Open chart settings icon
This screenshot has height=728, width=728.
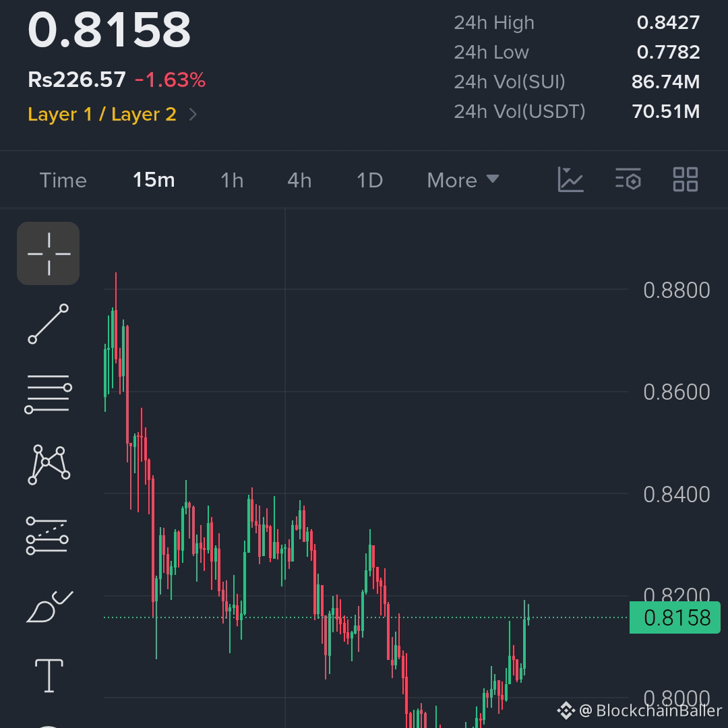point(628,179)
